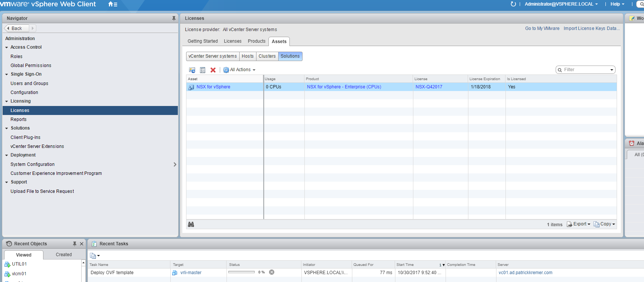Image resolution: width=644 pixels, height=282 pixels.
Task: Click the binoculars find icon
Action: point(191,224)
